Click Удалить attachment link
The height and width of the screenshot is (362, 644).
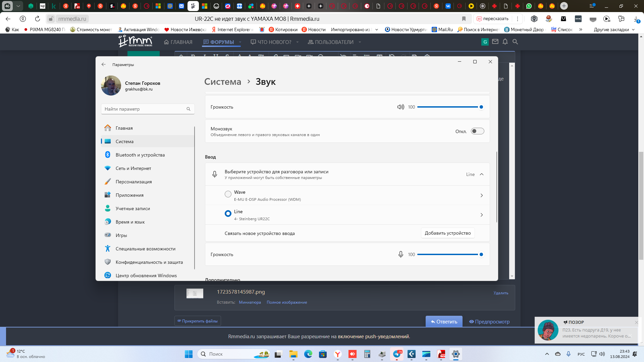pyautogui.click(x=501, y=293)
